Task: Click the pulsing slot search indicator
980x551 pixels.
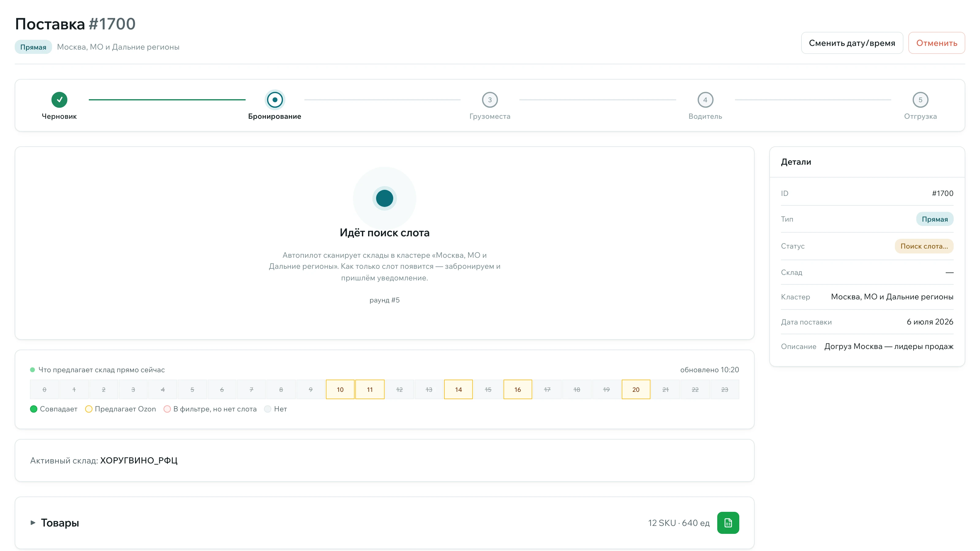Action: [384, 198]
